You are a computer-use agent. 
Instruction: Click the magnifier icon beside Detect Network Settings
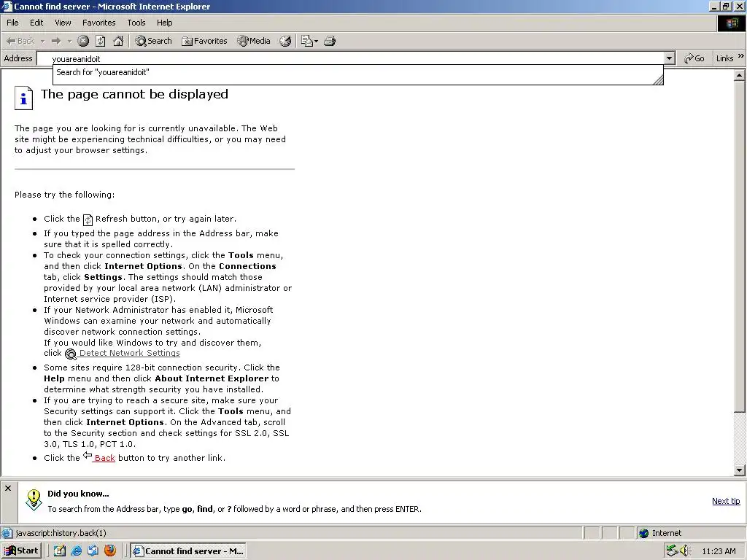71,354
